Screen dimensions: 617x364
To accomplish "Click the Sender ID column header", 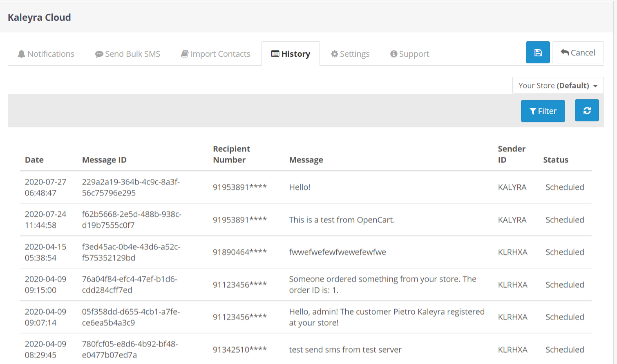I will click(512, 154).
